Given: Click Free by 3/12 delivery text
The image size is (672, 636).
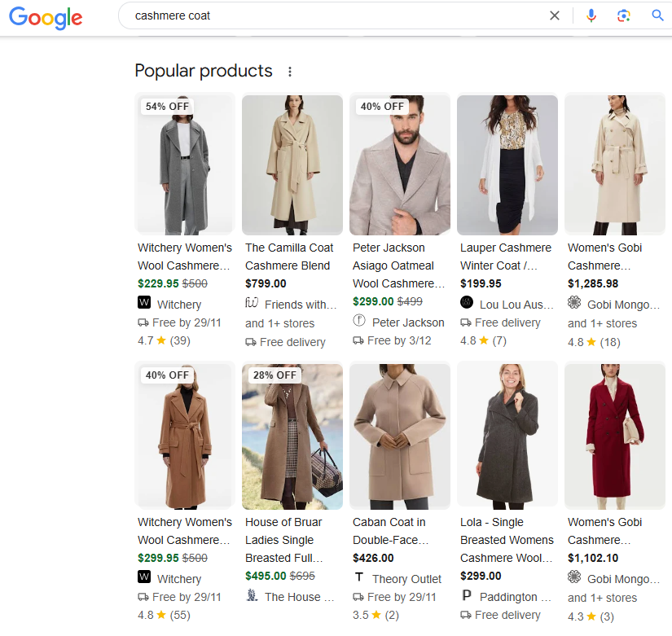Looking at the screenshot, I should click(399, 340).
